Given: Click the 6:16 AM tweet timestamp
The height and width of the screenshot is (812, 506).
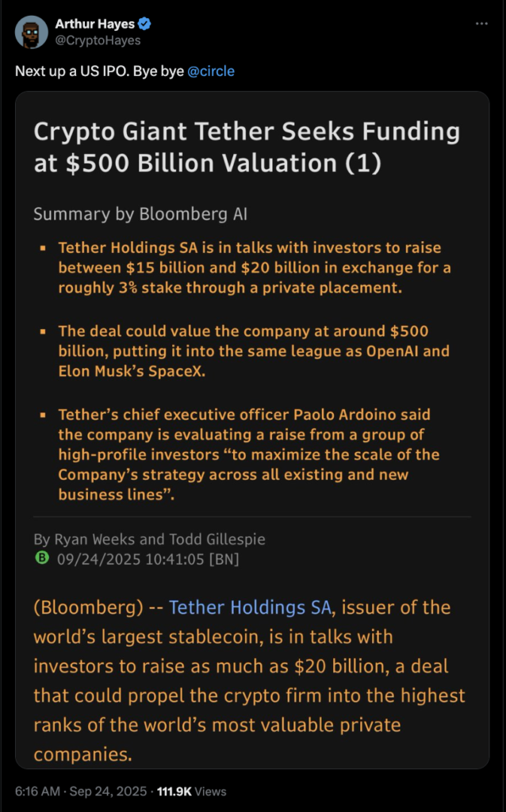Looking at the screenshot, I should click(37, 791).
